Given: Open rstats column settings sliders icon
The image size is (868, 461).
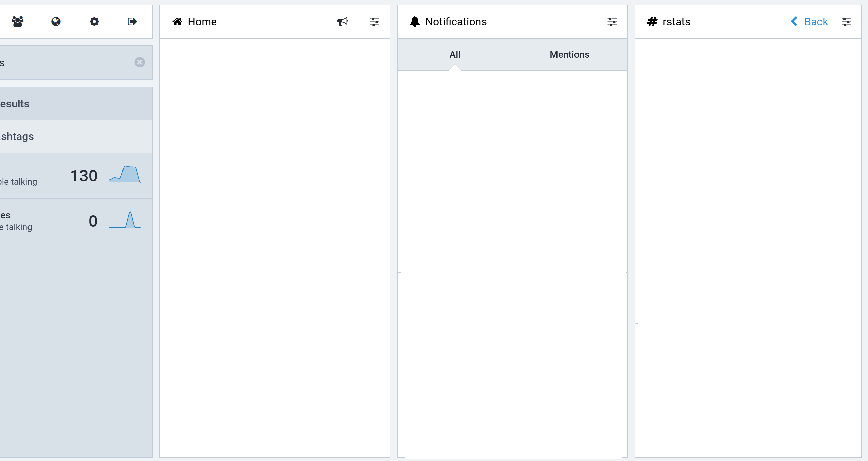Looking at the screenshot, I should coord(846,22).
